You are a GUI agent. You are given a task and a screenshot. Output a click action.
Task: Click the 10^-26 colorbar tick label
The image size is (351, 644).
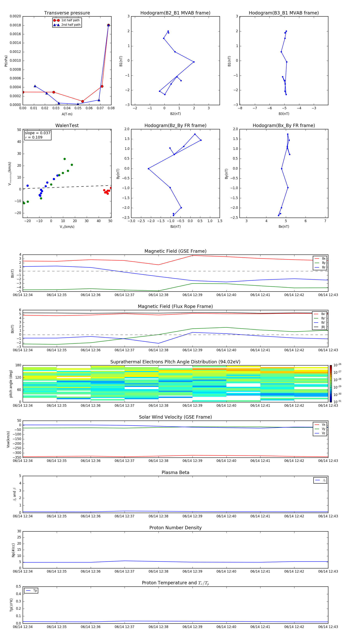[337, 365]
